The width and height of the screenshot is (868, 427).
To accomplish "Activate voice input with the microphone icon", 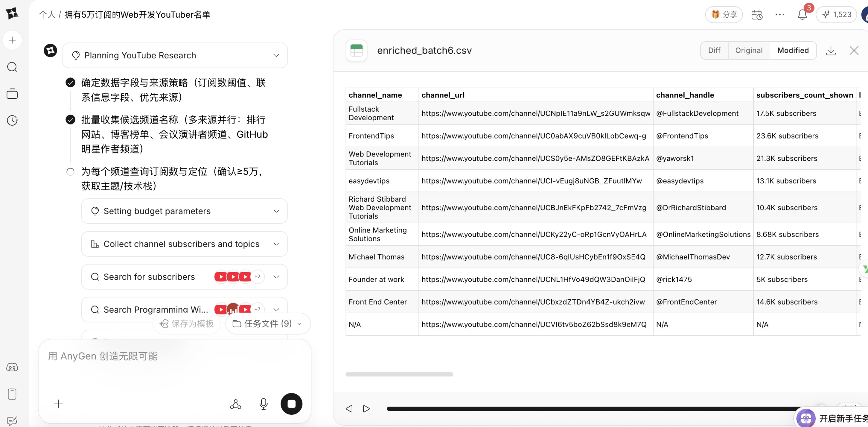I will (263, 404).
